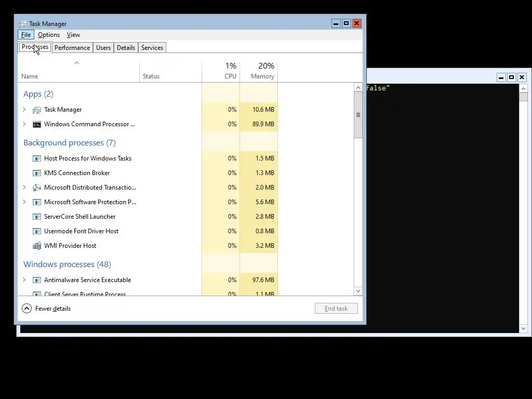Click the ServerCore Shell Launcher icon
The height and width of the screenshot is (399, 532).
tap(37, 217)
